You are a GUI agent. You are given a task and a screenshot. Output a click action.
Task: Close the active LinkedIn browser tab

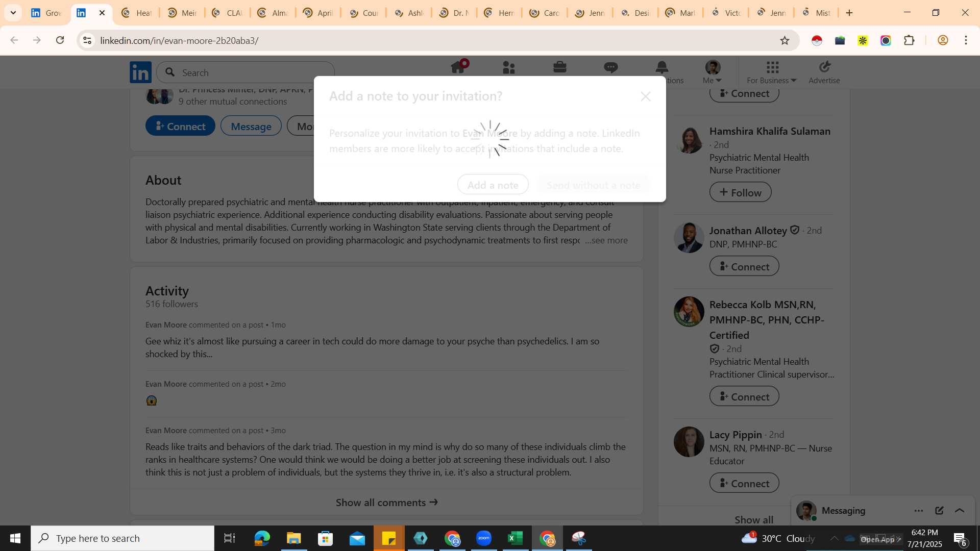click(102, 13)
